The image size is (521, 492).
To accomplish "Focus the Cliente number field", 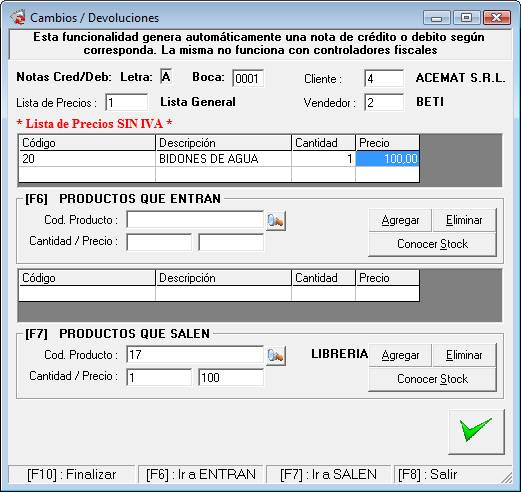I will point(384,79).
